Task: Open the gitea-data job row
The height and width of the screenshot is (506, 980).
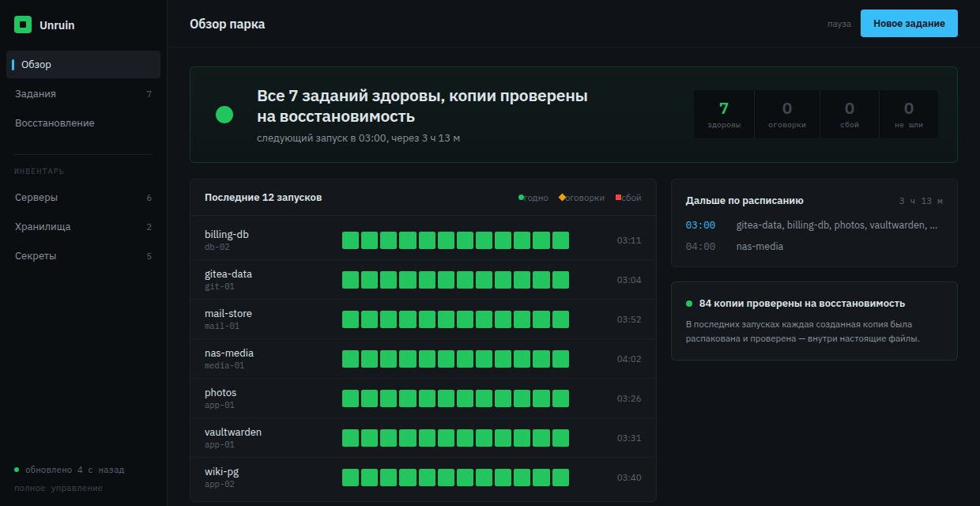Action: [x=423, y=280]
